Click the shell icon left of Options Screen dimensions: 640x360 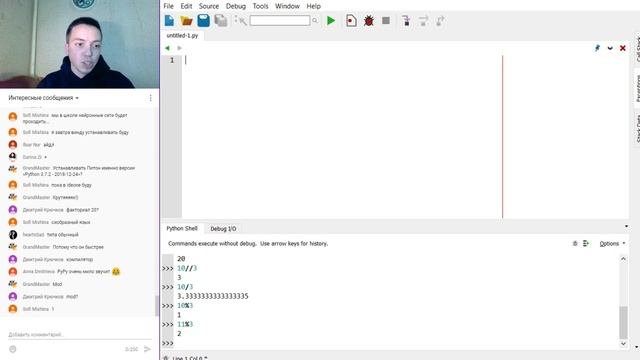click(586, 244)
